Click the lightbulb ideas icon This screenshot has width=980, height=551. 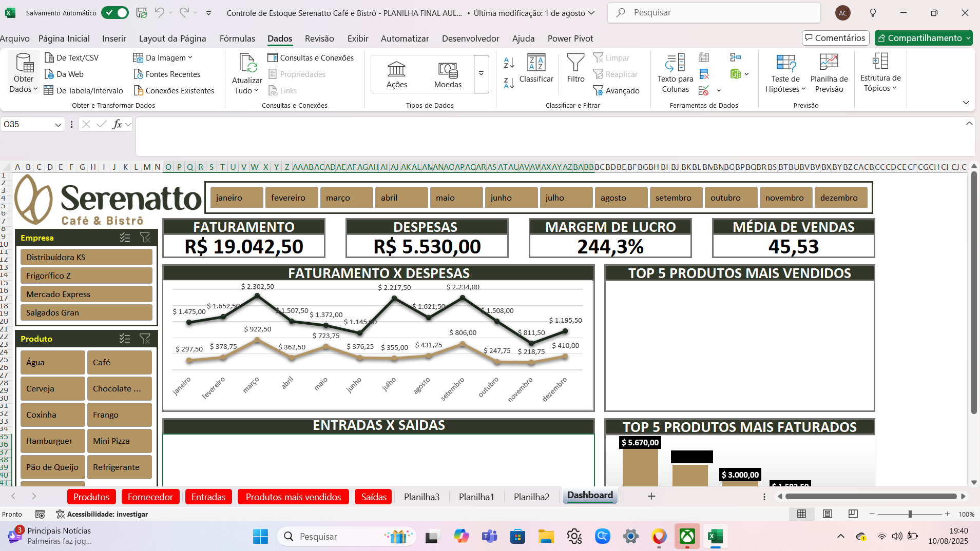(873, 13)
